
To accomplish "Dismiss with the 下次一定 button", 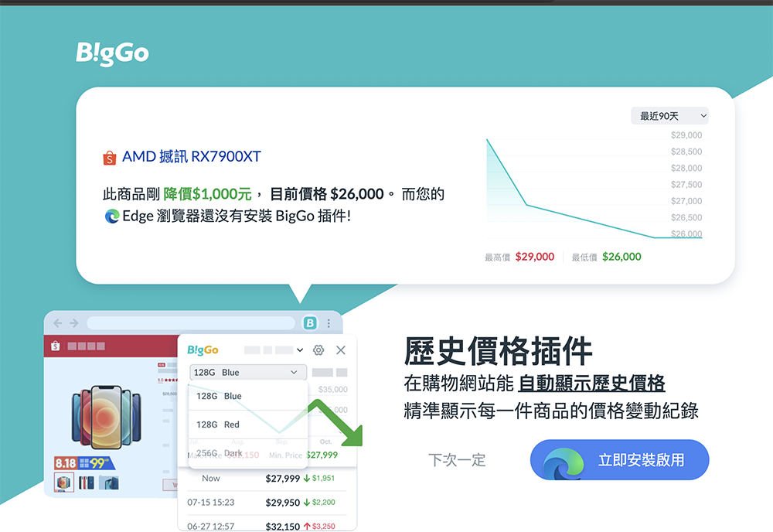I will pos(457,460).
